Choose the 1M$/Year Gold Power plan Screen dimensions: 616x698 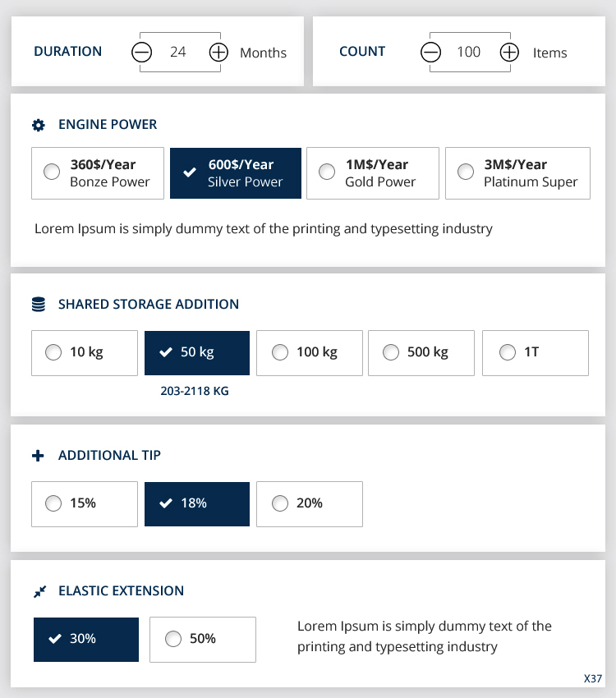click(x=372, y=173)
